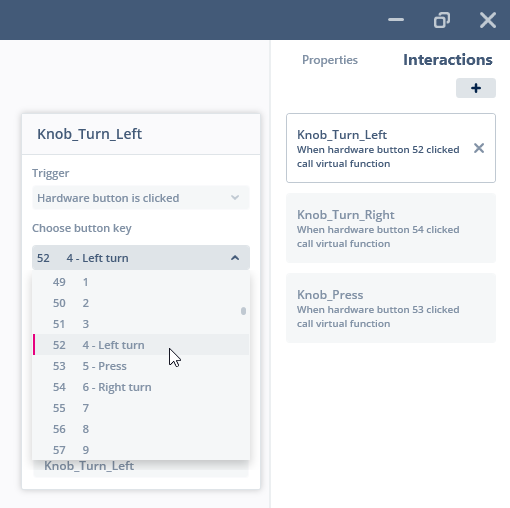Select the Knob_Turn_Right interaction card
The width and height of the screenshot is (510, 508).
pos(391,228)
